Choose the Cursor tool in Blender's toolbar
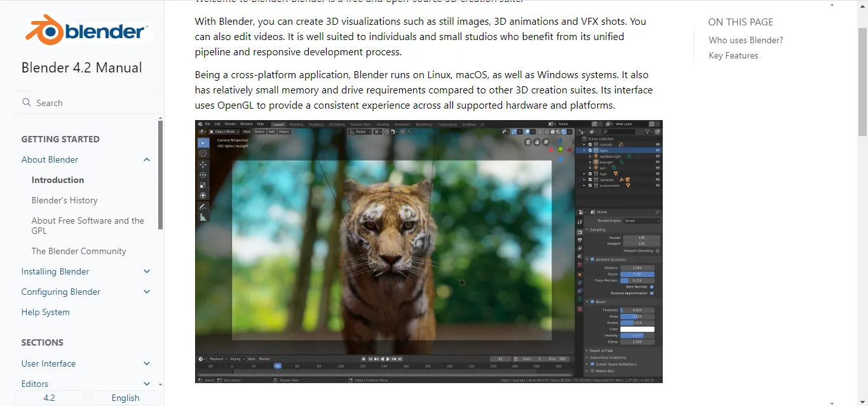This screenshot has height=406, width=868. coord(203,153)
